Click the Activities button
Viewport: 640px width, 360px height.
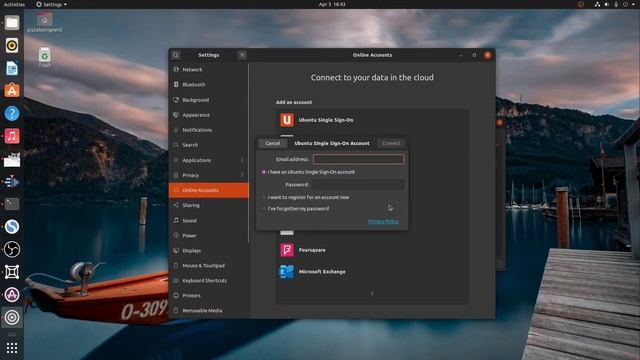[x=14, y=4]
